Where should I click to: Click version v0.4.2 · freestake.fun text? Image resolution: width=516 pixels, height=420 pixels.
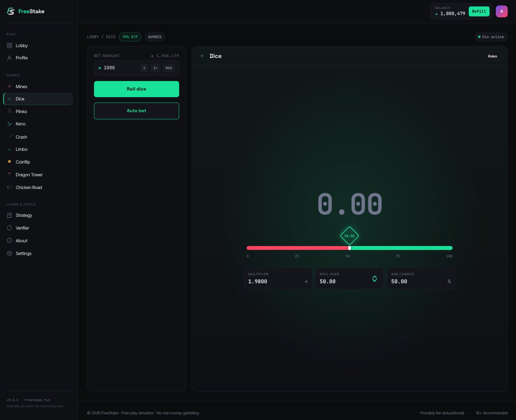pos(28,400)
